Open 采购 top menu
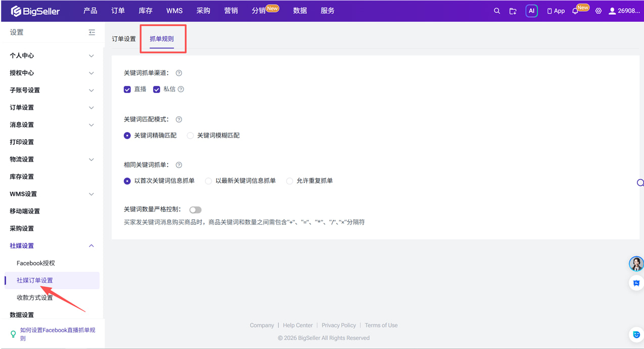This screenshot has width=644, height=349. click(203, 11)
